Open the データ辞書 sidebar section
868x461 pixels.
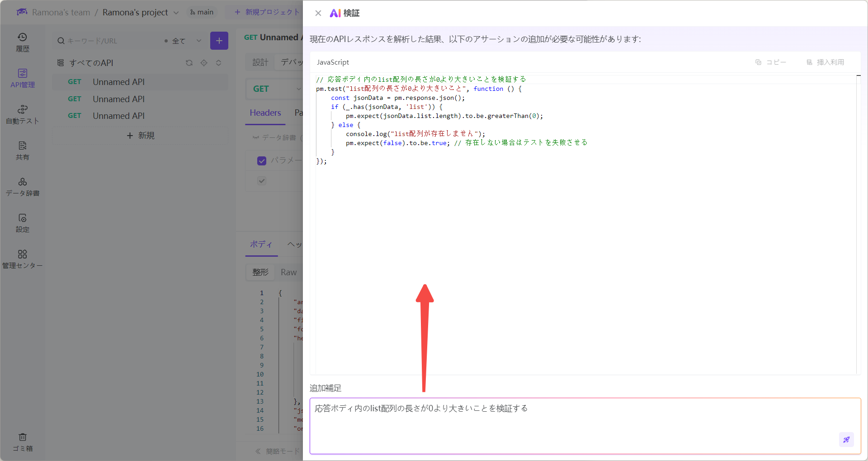pyautogui.click(x=23, y=187)
